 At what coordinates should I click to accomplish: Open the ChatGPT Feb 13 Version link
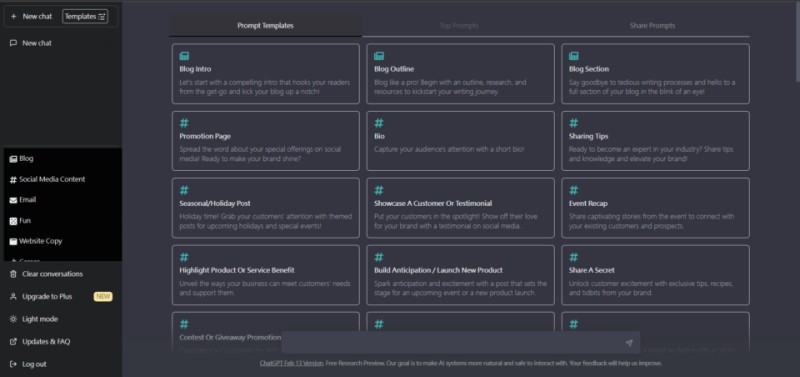click(x=291, y=363)
